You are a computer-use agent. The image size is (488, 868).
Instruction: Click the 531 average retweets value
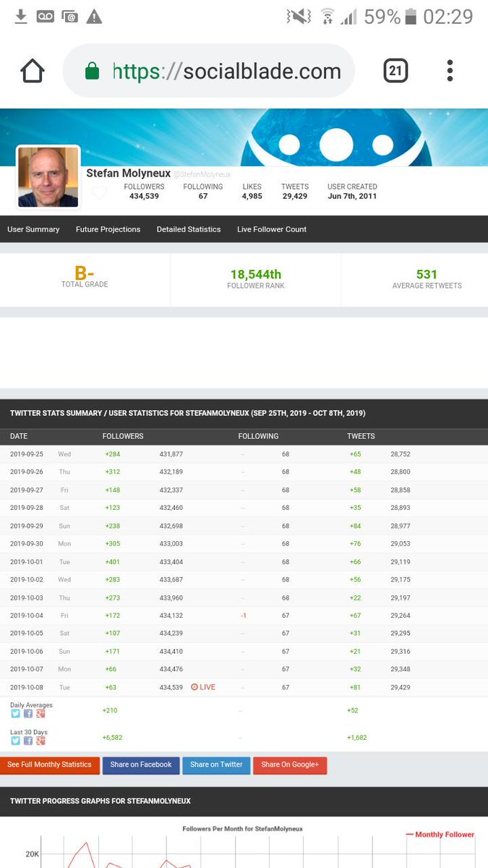(427, 274)
